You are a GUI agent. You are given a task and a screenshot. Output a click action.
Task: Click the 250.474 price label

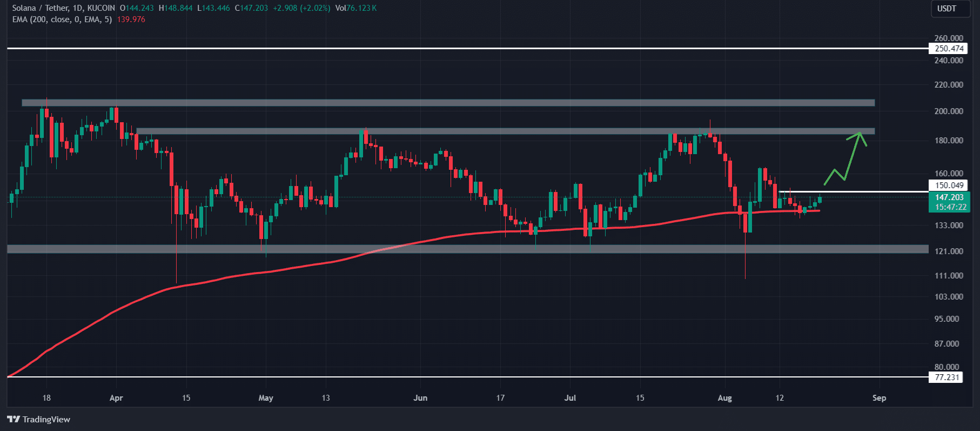949,49
